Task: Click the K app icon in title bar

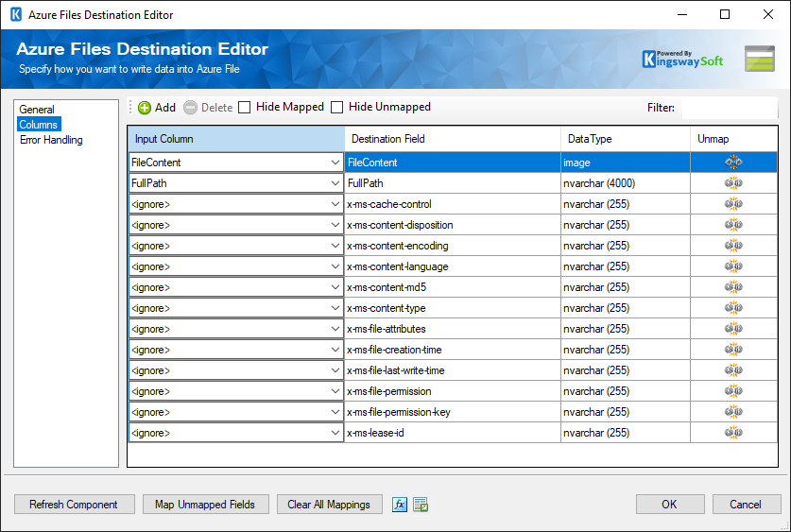Action: (16, 14)
